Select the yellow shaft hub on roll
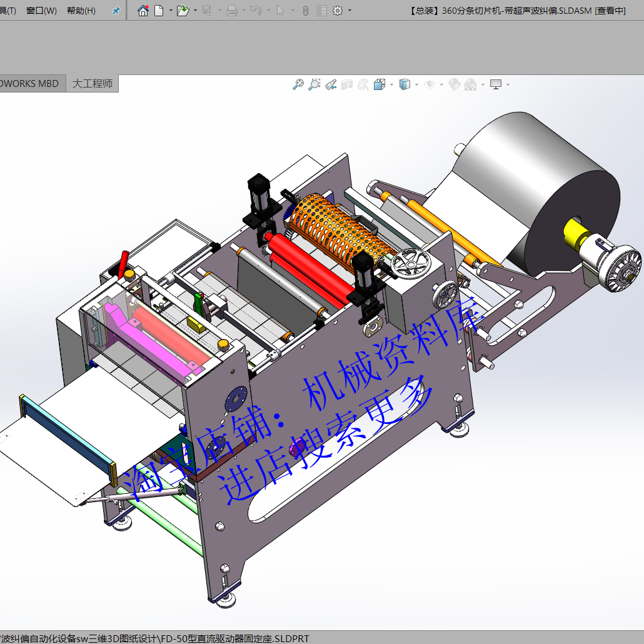The image size is (644, 644). coord(576,233)
